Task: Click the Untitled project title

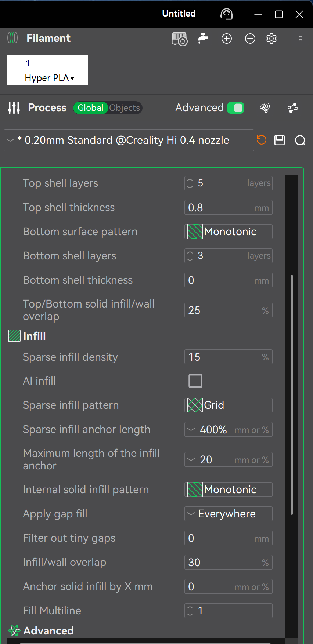Action: tap(179, 14)
